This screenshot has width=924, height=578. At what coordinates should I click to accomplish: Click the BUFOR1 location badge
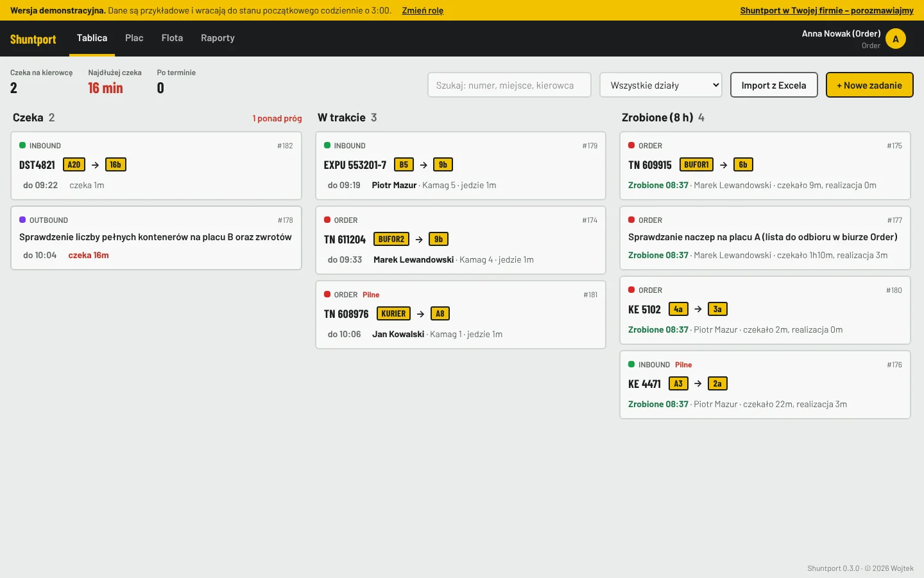(696, 165)
